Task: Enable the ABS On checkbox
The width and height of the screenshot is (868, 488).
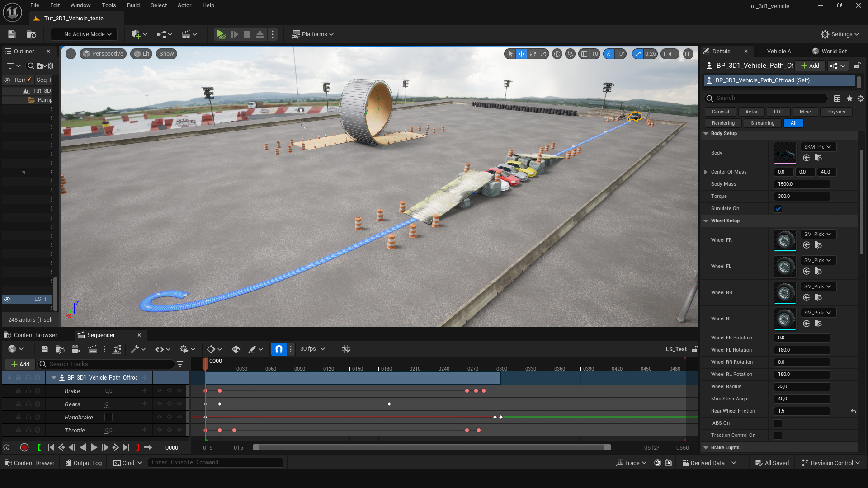Action: [778, 423]
